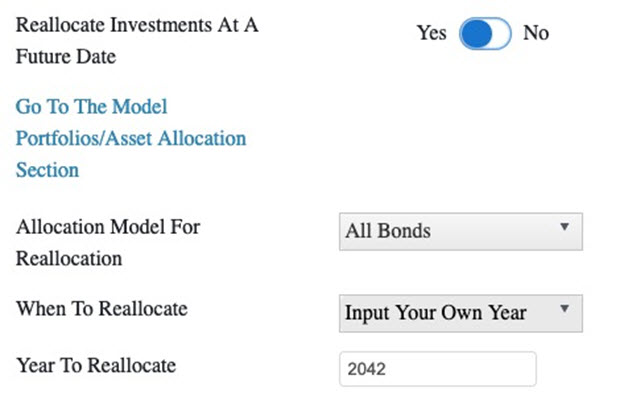This screenshot has width=624, height=400.
Task: Click the "Portfolios/Asset Allocation" line of the link
Action: [130, 138]
